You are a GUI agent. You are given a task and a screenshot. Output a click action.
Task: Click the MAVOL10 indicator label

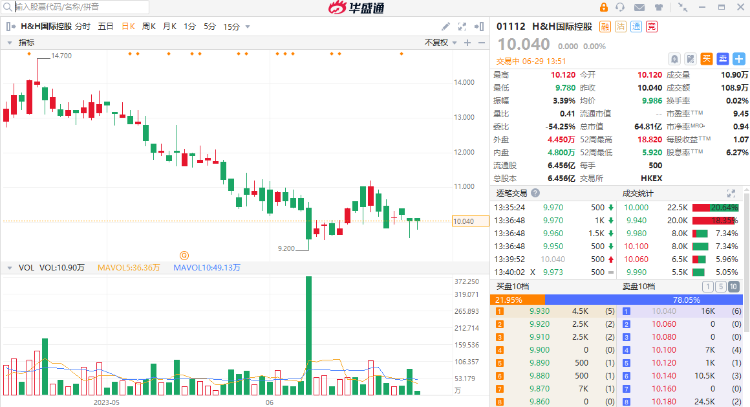click(207, 268)
